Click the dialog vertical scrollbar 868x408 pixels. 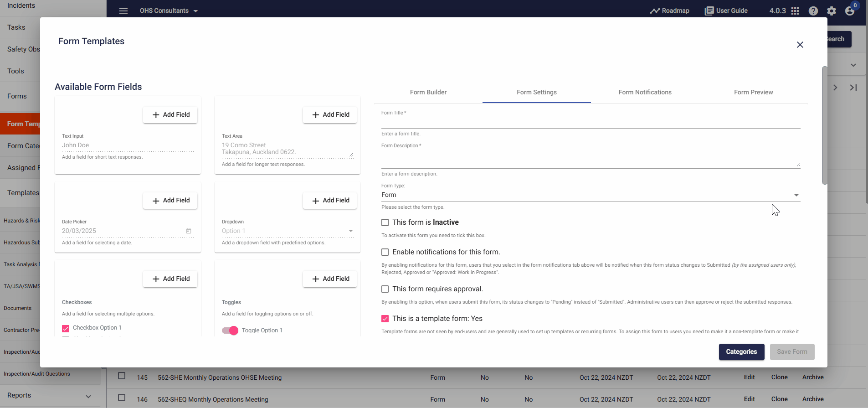(824, 125)
